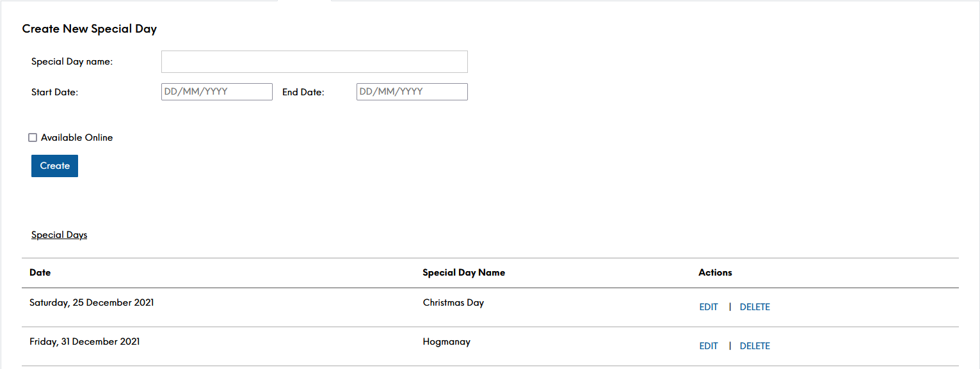Image resolution: width=980 pixels, height=369 pixels.
Task: Edit the Hogmanay entry
Action: (x=709, y=346)
